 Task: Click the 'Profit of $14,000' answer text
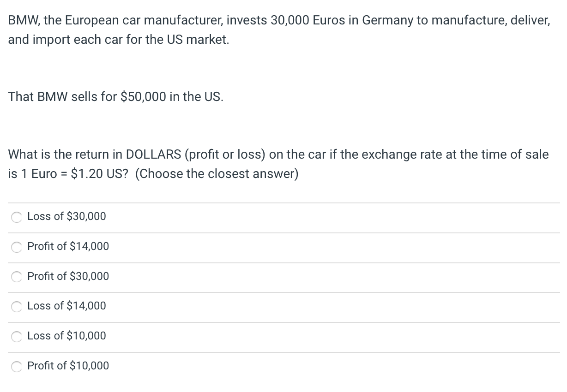68,246
